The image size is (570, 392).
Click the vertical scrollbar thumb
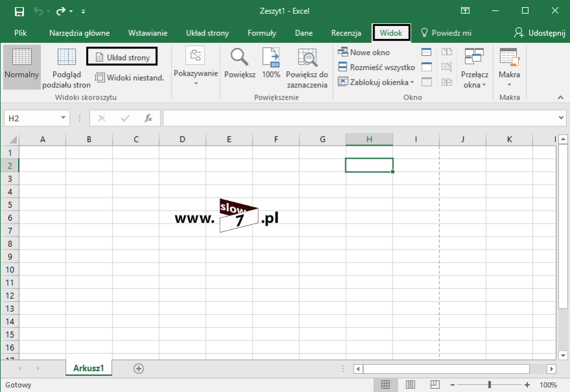pyautogui.click(x=563, y=226)
